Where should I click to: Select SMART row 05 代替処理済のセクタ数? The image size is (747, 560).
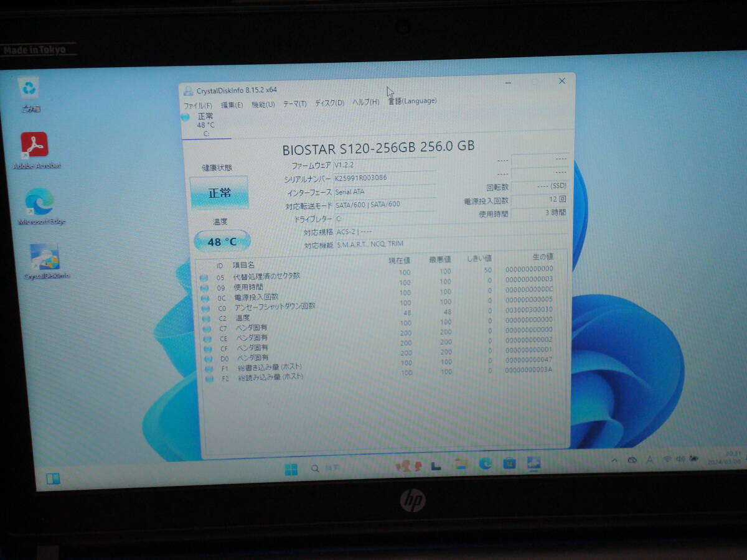[376, 273]
